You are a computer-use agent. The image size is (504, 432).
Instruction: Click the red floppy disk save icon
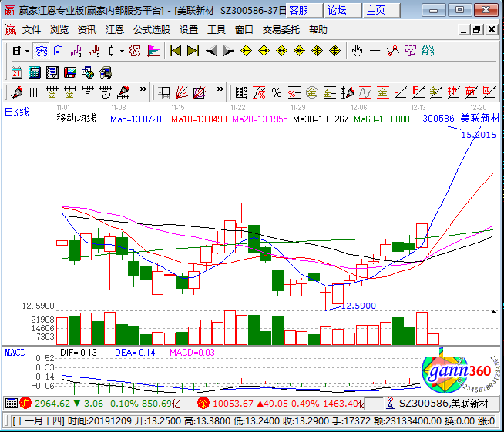pyautogui.click(x=70, y=72)
